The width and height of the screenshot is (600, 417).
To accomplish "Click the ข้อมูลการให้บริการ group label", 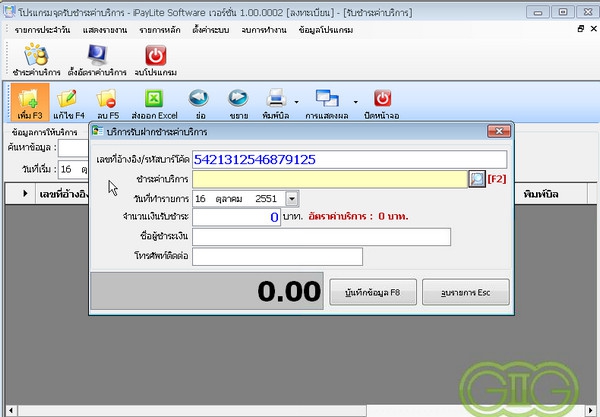I will tap(44, 132).
